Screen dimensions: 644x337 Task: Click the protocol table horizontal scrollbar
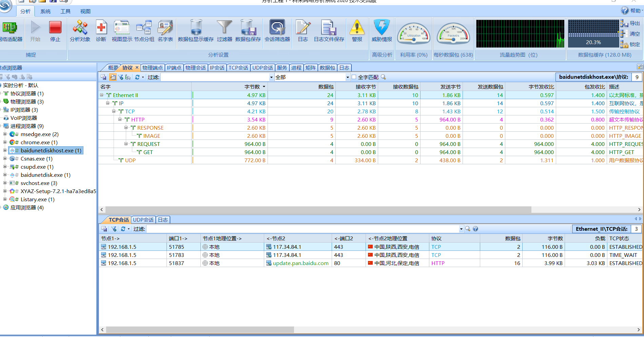coord(318,209)
